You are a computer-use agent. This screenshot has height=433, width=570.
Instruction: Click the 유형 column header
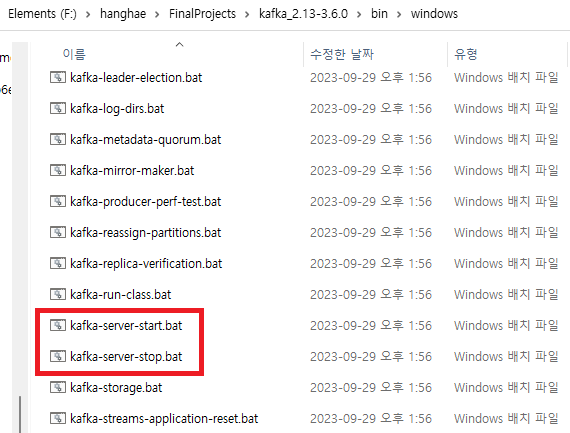[x=466, y=54]
